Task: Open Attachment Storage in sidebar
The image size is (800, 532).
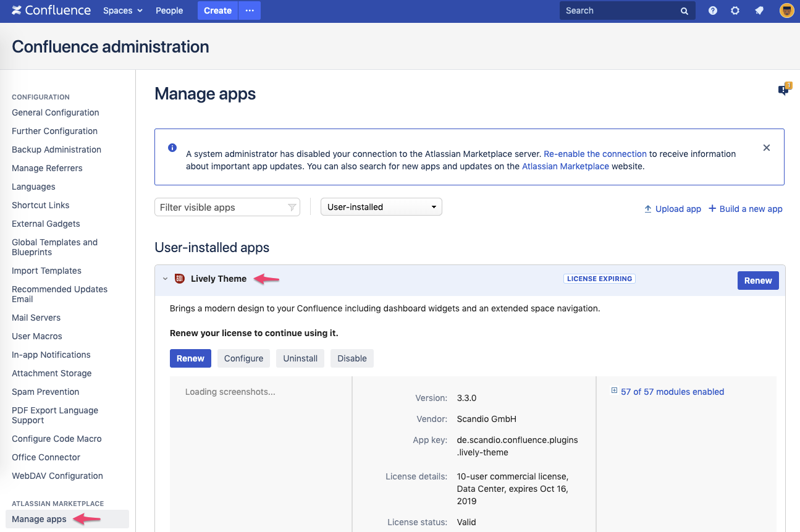Action: point(52,373)
